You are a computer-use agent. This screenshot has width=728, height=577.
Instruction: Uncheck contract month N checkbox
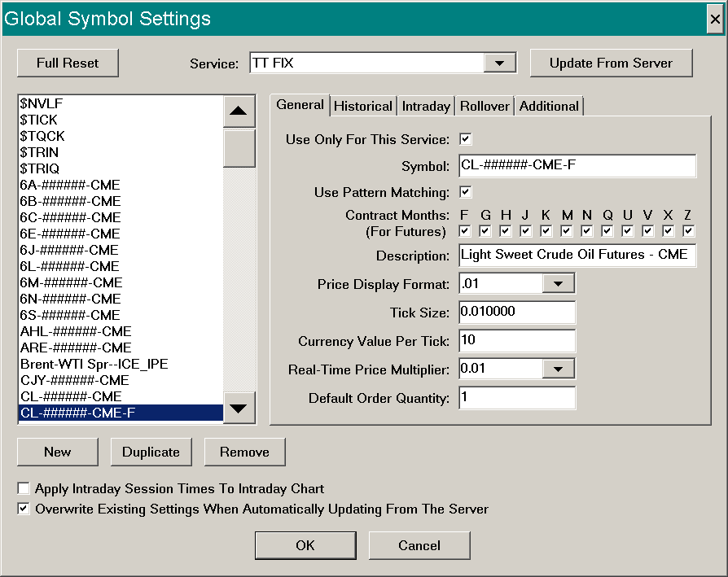pos(587,231)
